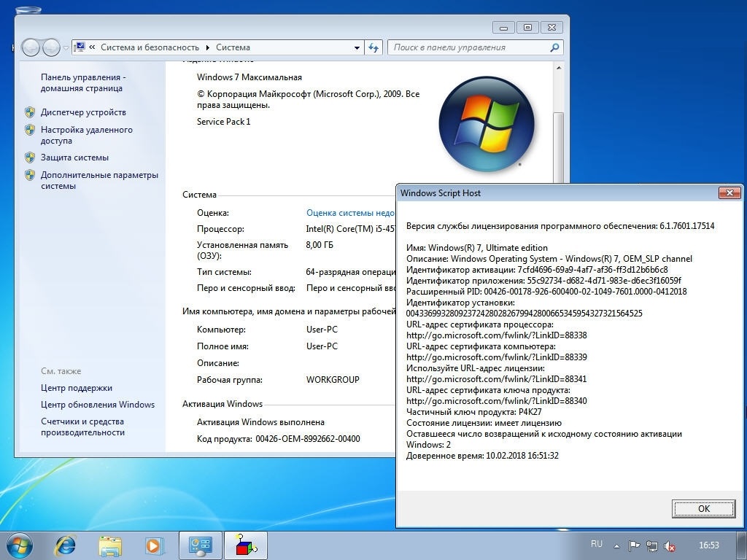Switch input language via RU indicator
Screen dimensions: 747x560
597,544
